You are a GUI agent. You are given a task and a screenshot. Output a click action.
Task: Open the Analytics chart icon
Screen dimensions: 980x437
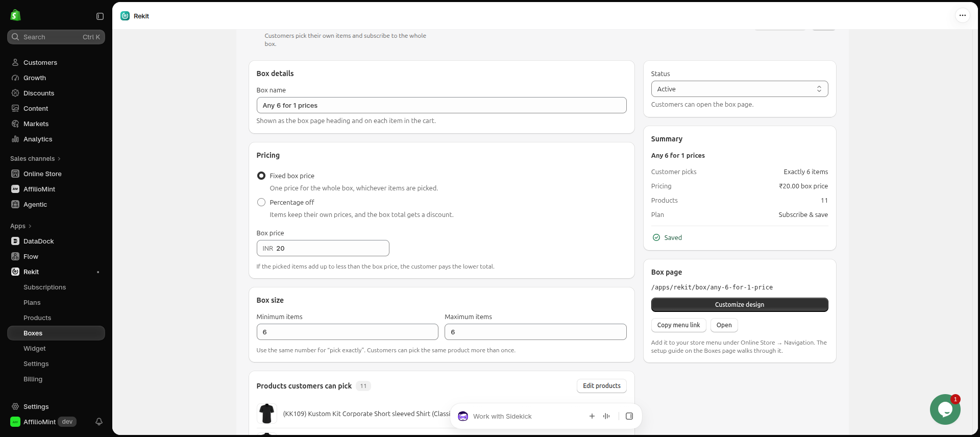15,139
